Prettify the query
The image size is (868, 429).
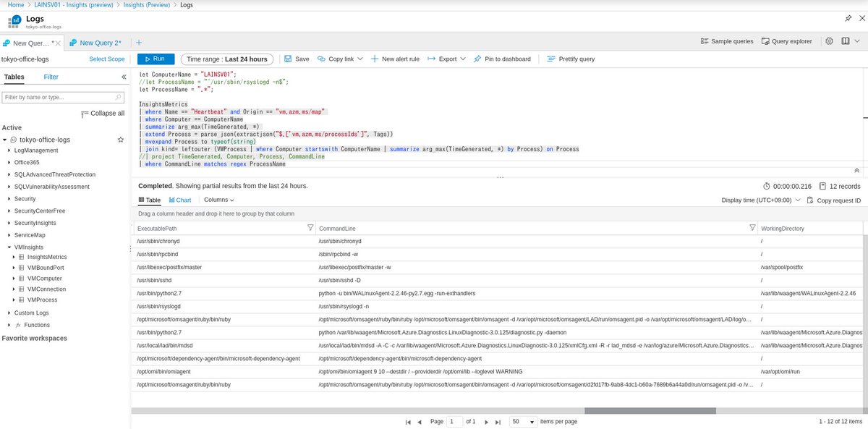(571, 59)
